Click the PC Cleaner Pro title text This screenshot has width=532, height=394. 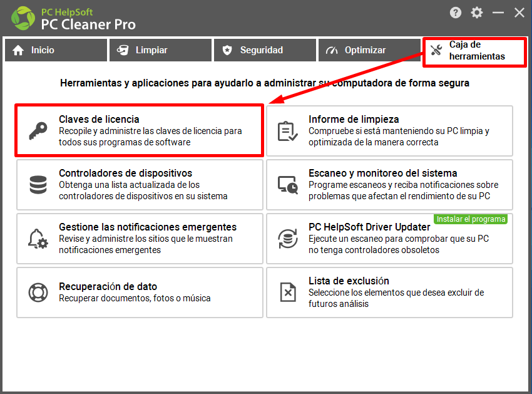(88, 24)
